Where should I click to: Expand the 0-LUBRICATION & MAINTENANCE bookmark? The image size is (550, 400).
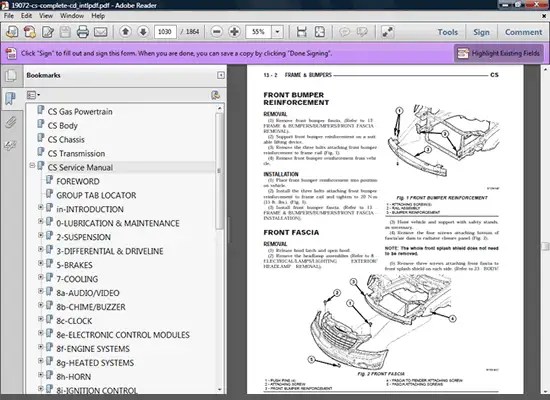tap(41, 221)
